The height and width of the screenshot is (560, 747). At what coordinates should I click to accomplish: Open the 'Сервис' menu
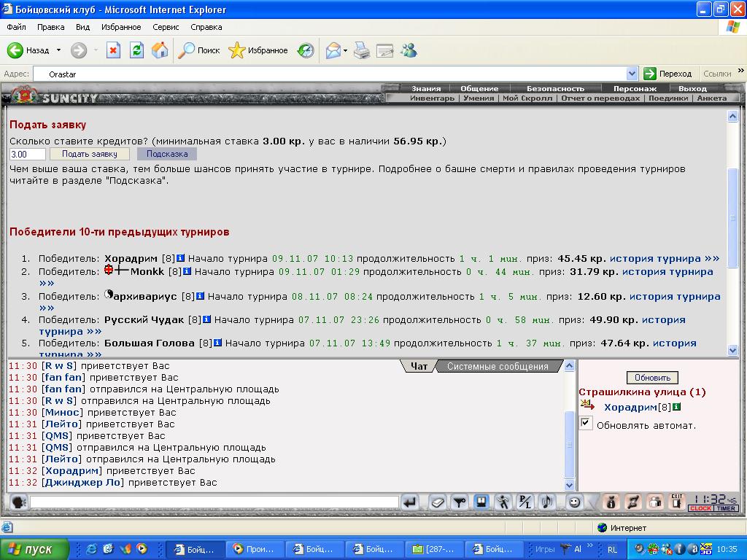click(x=166, y=27)
